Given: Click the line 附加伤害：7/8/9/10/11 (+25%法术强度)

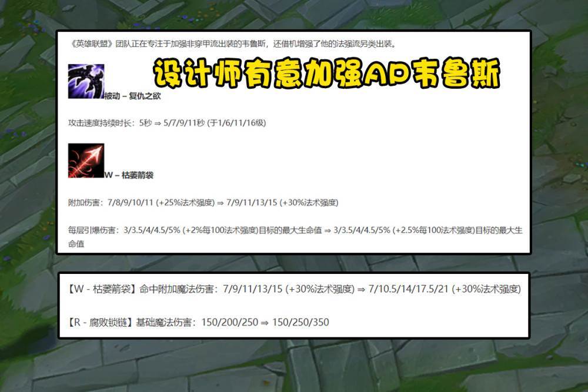Looking at the screenshot, I should coord(203,202).
